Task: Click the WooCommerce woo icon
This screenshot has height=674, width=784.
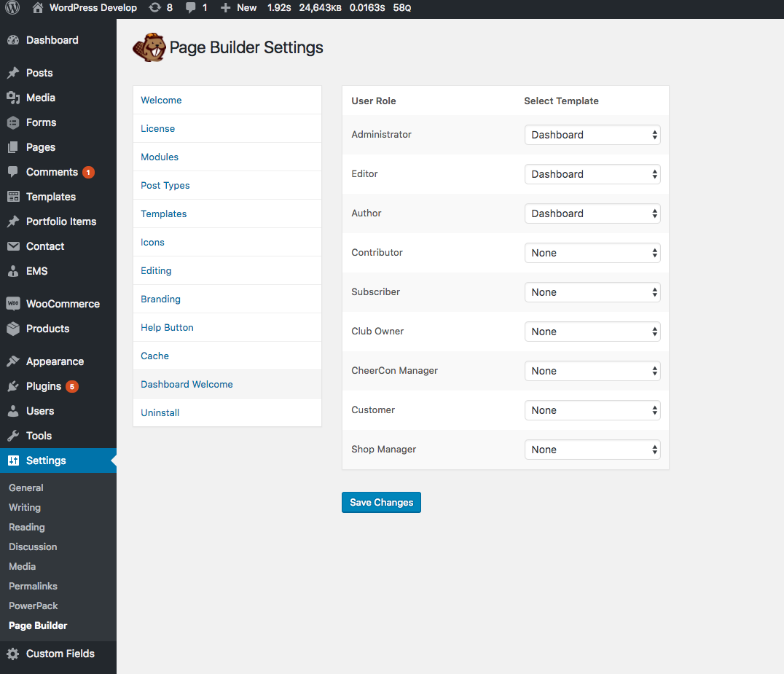Action: pyautogui.click(x=14, y=304)
